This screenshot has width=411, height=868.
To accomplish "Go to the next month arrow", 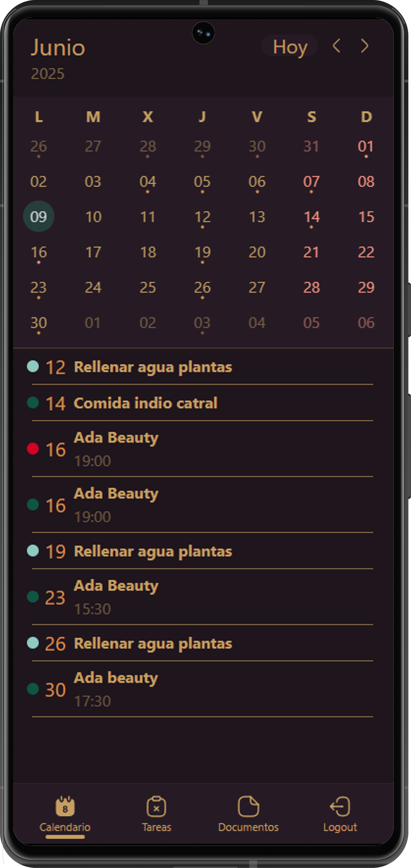I will pyautogui.click(x=364, y=46).
